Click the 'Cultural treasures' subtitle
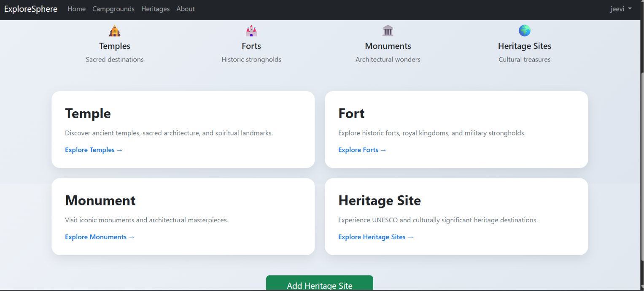The height and width of the screenshot is (291, 644). tap(525, 59)
